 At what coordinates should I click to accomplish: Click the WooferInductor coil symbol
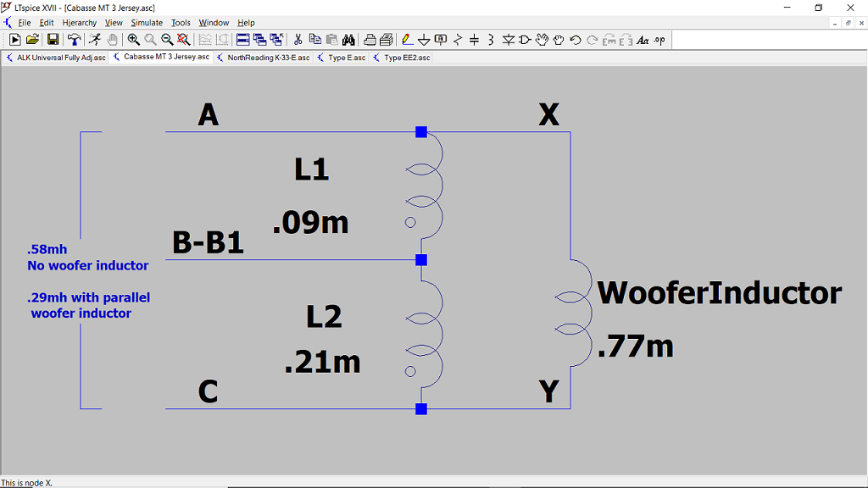click(574, 313)
